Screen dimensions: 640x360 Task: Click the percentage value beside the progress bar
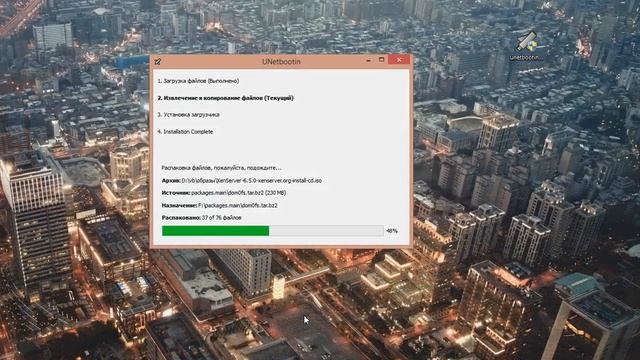click(392, 231)
